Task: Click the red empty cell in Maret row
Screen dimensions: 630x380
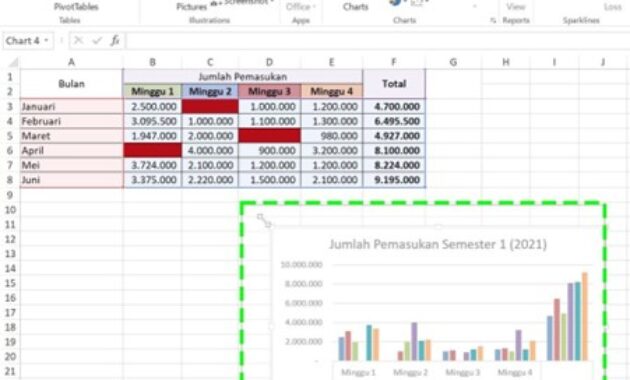Action: coord(269,136)
